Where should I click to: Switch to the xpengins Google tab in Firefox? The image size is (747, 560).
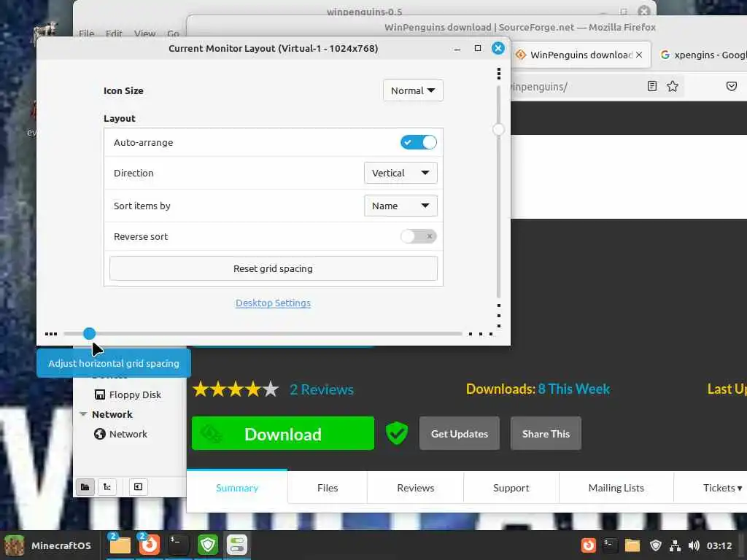pyautogui.click(x=703, y=55)
